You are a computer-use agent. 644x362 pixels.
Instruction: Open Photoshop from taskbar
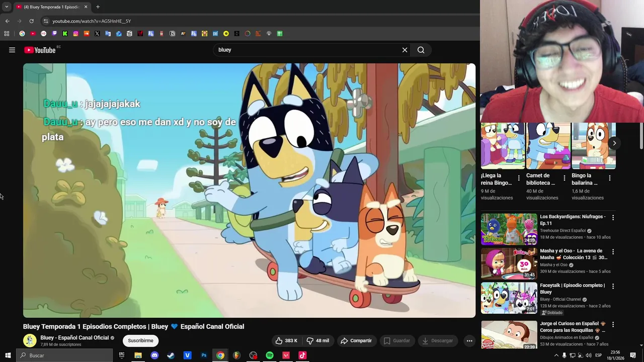(204, 355)
